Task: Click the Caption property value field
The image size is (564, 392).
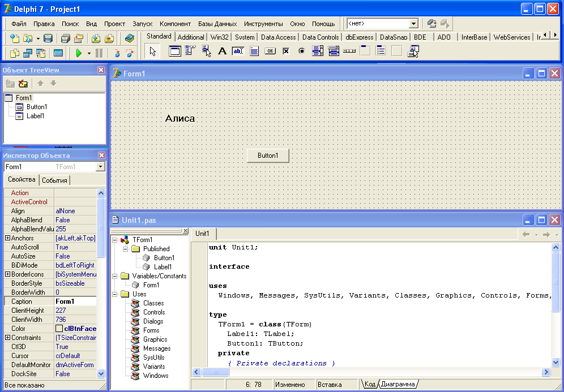Action: [75, 301]
